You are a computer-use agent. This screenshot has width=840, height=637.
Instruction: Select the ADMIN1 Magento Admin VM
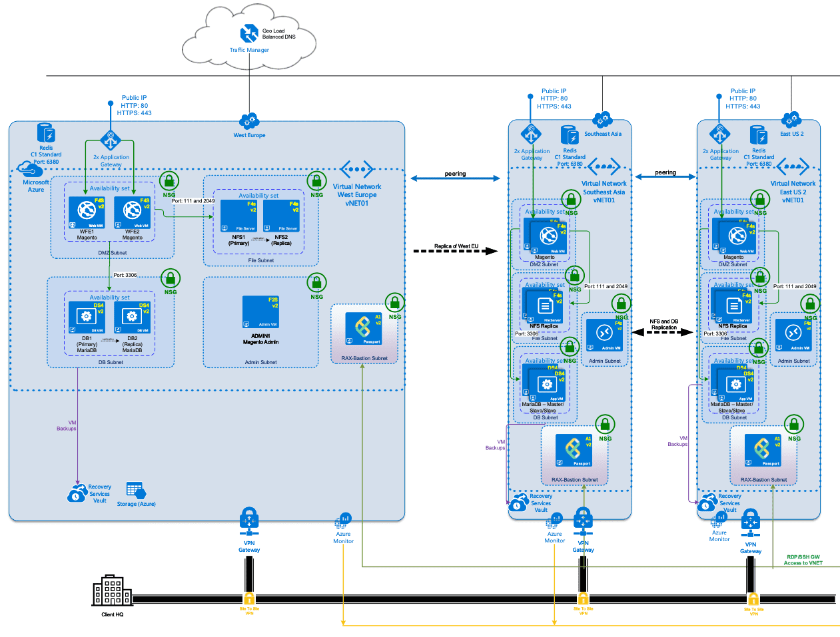pos(260,312)
